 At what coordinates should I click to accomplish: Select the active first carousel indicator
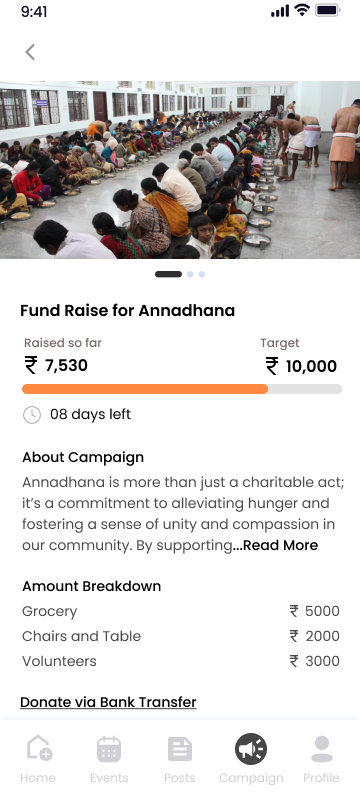pos(168,274)
